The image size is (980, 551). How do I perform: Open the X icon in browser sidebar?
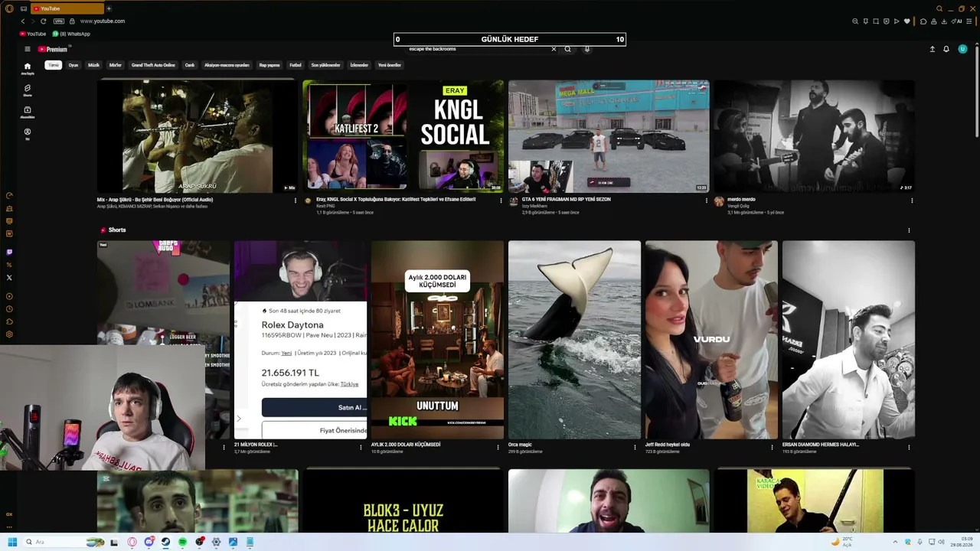tap(9, 277)
